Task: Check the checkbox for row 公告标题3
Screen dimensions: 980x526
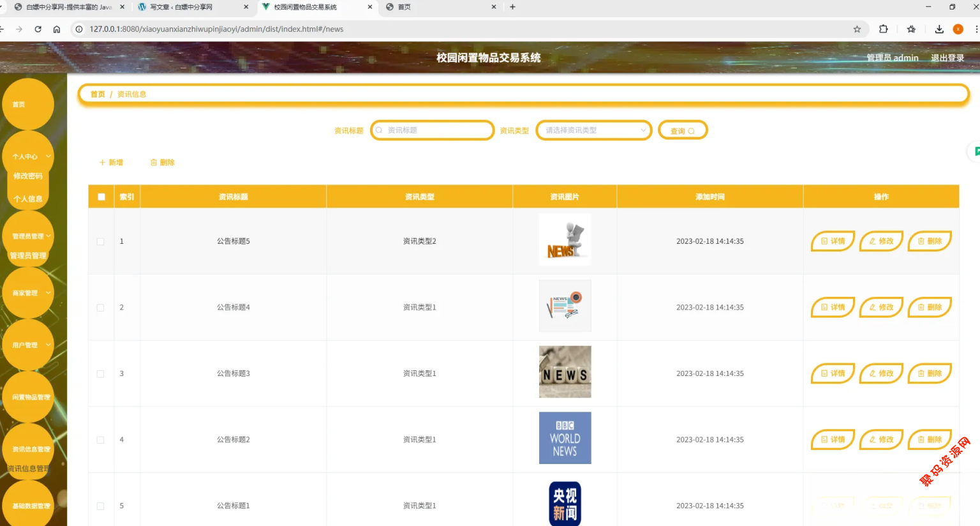Action: (100, 373)
